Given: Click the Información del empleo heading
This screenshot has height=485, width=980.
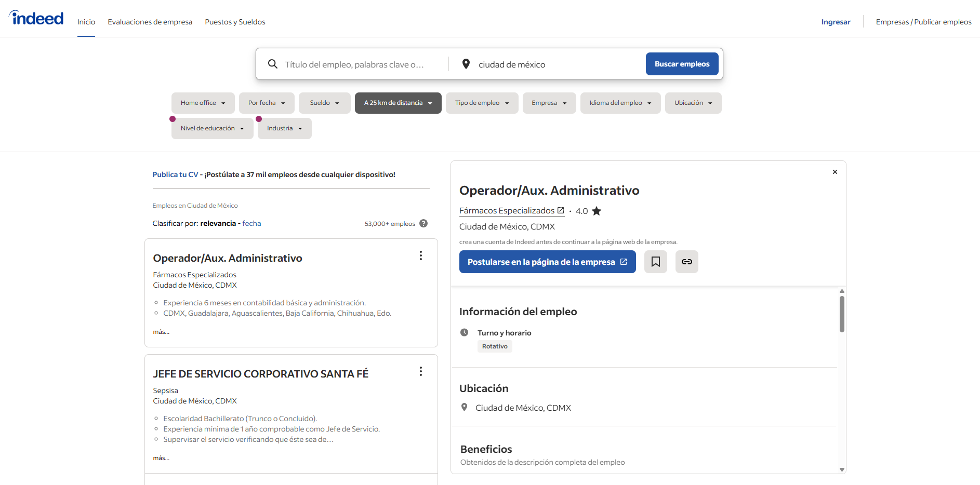Looking at the screenshot, I should 518,312.
